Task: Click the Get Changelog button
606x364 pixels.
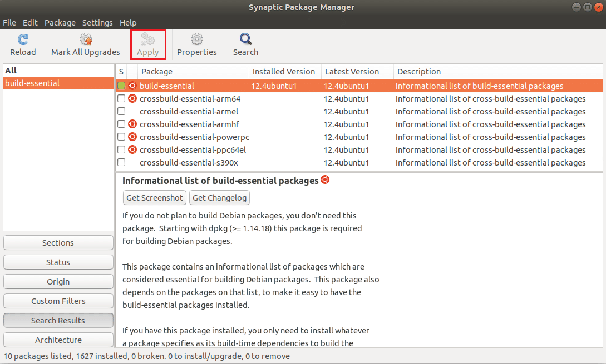Action: tap(220, 198)
